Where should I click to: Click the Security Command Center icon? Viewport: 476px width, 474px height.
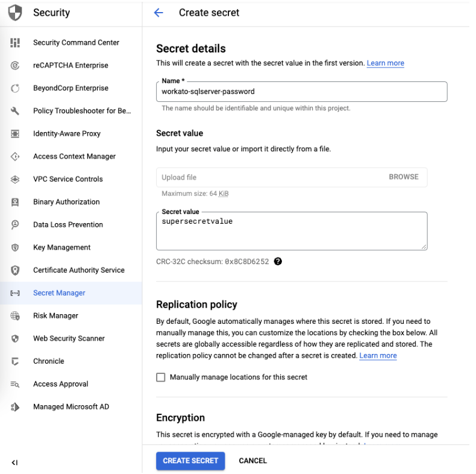pyautogui.click(x=16, y=43)
